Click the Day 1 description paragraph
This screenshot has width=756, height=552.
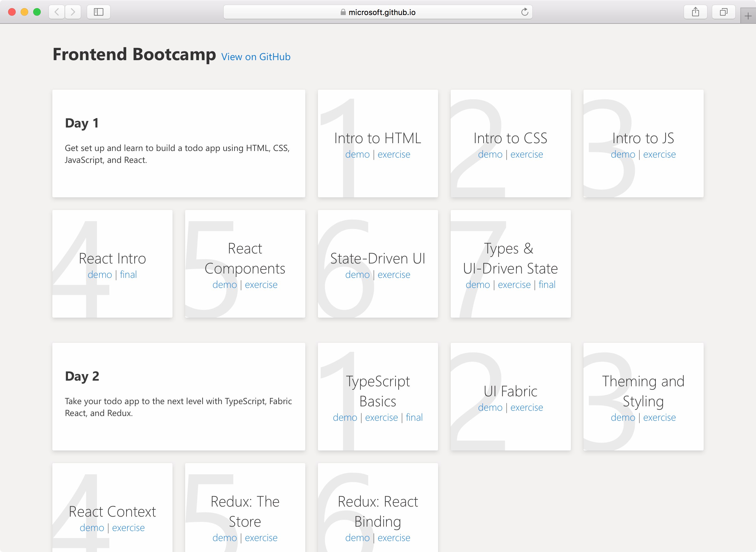coord(177,154)
